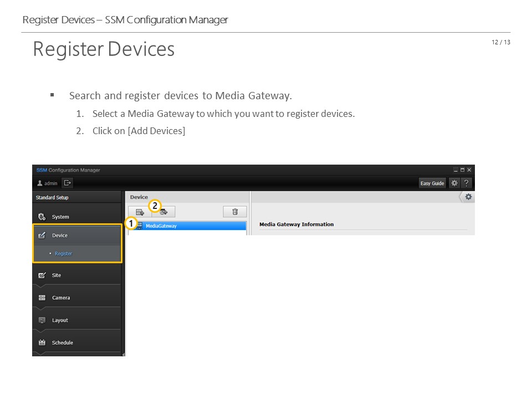
Task: Open the System setup menu
Action: tap(77, 217)
